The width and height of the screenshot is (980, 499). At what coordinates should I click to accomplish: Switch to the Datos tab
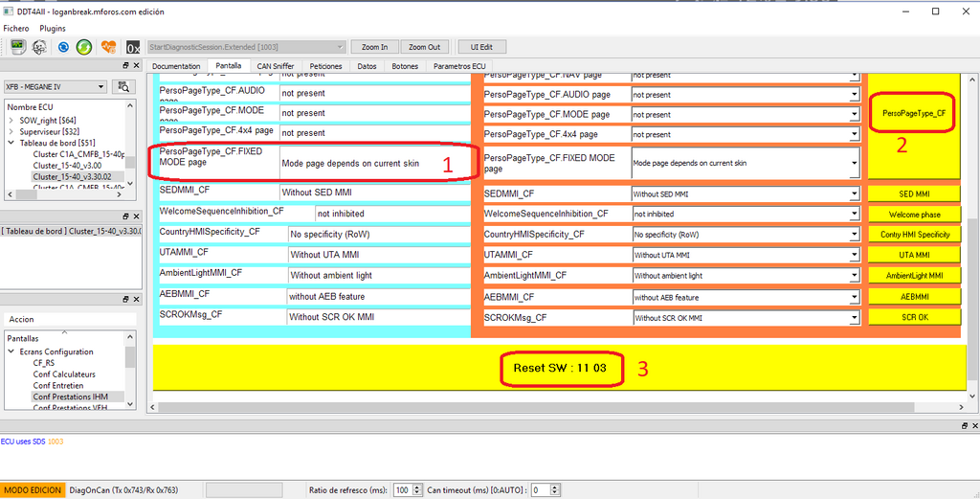click(367, 66)
